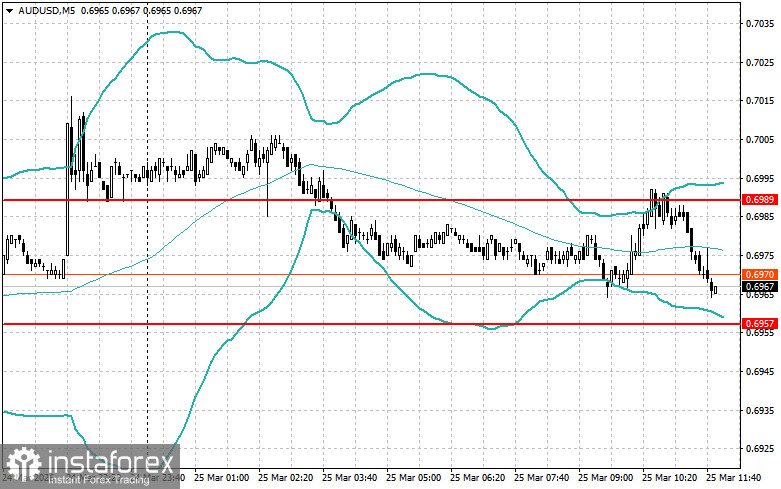781x489 pixels.
Task: Click the 0.6935 price axis value
Action: click(x=760, y=410)
